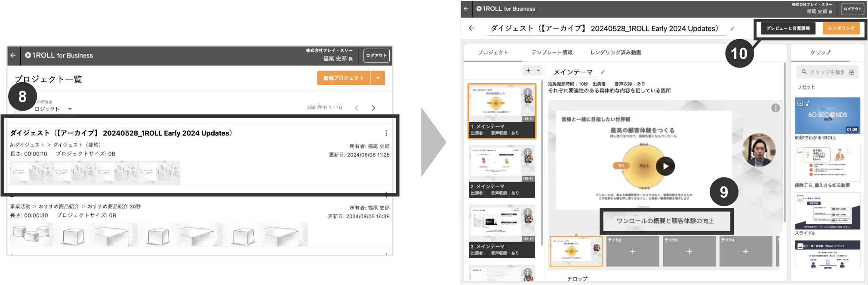Click the おすすめ商品紹介 30秒 project thumbnails
The width and height of the screenshot is (868, 285).
159,234
